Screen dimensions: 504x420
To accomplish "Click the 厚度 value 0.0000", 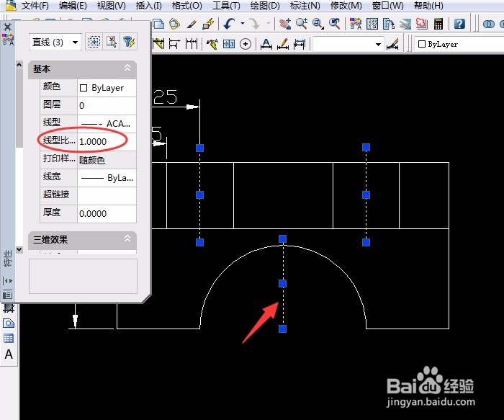I will 107,213.
